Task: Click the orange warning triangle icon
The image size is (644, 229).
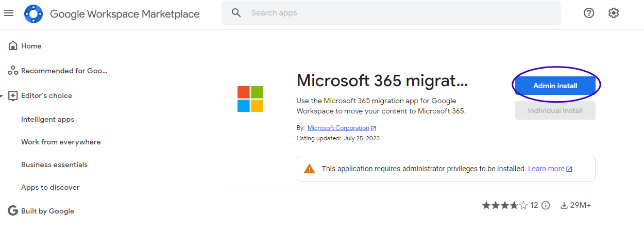Action: pyautogui.click(x=309, y=169)
